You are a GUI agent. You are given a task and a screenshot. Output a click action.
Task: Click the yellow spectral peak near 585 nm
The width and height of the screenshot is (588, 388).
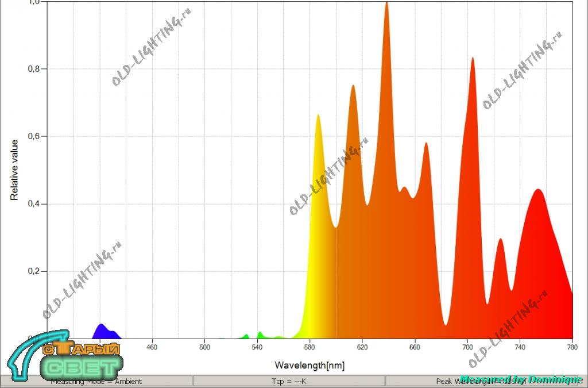click(318, 225)
